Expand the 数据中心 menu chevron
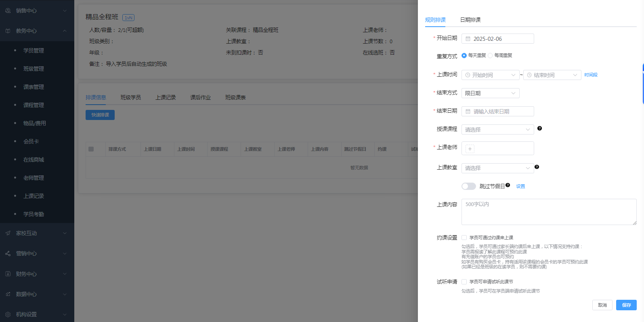644x322 pixels. [65, 294]
